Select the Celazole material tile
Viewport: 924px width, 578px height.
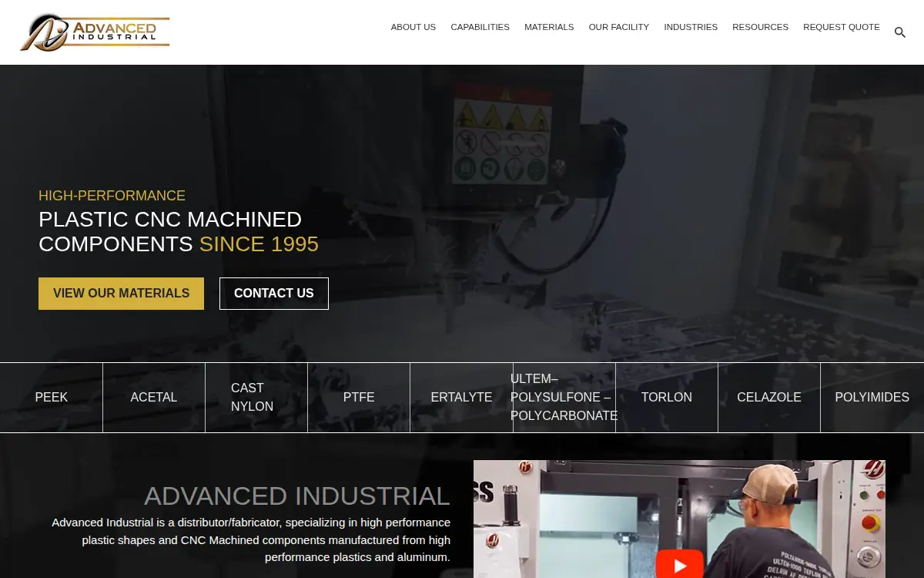click(x=769, y=398)
